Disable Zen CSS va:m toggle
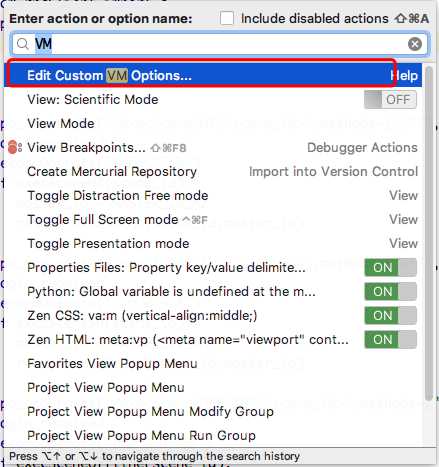Screen dimensions: 439x467 point(390,315)
